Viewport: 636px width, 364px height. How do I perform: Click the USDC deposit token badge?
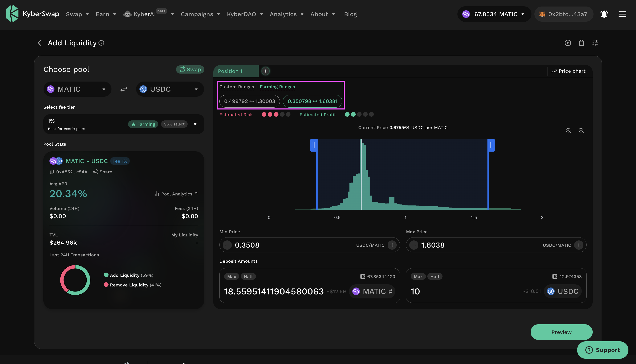[563, 291]
